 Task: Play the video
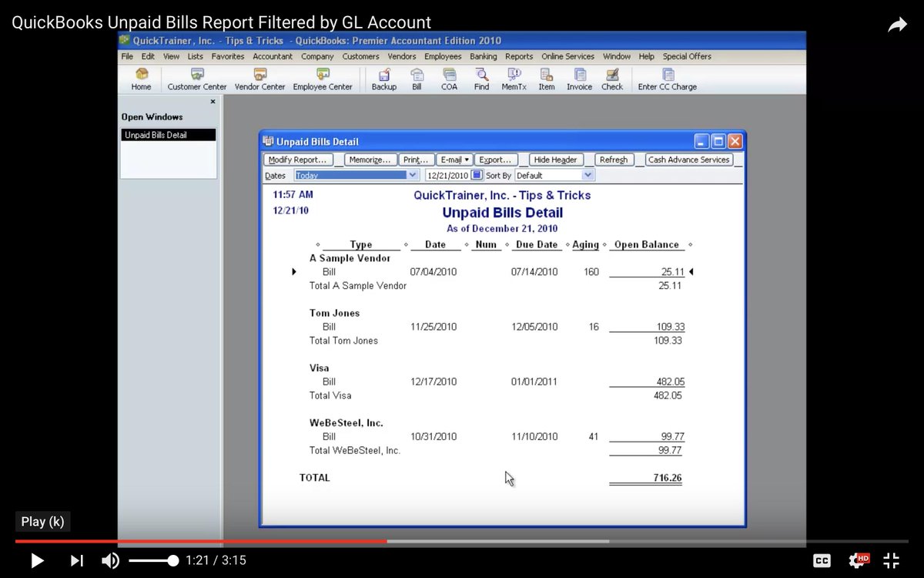click(x=37, y=560)
